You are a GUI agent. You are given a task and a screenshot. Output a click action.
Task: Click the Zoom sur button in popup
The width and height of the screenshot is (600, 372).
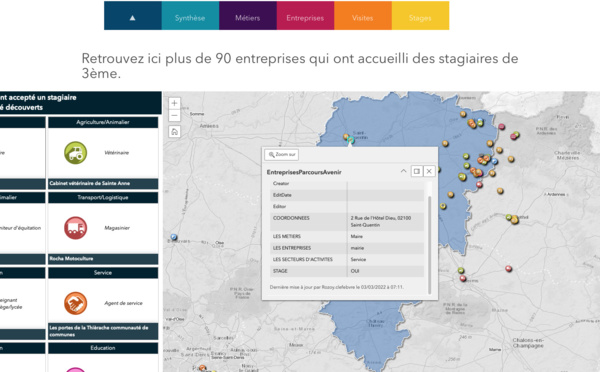point(282,155)
